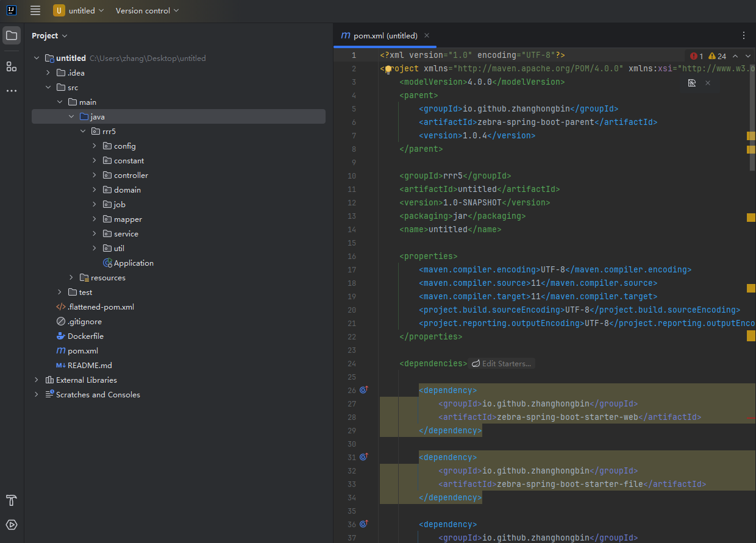The height and width of the screenshot is (543, 756).
Task: Click the yellow warning count indicator
Action: [x=717, y=56]
